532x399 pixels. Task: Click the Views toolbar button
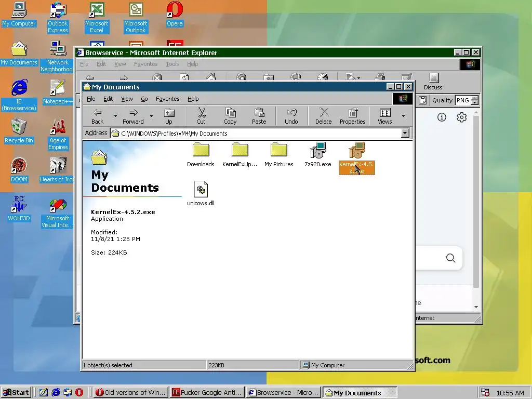click(385, 116)
